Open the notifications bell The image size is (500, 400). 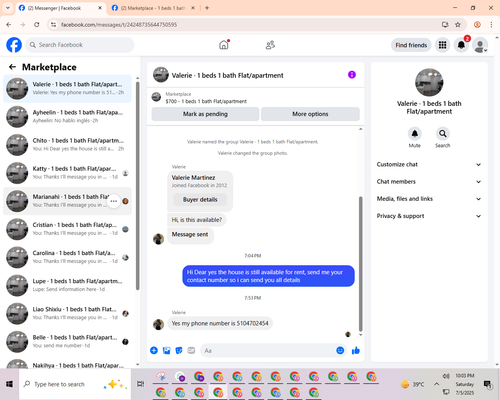[x=461, y=45]
